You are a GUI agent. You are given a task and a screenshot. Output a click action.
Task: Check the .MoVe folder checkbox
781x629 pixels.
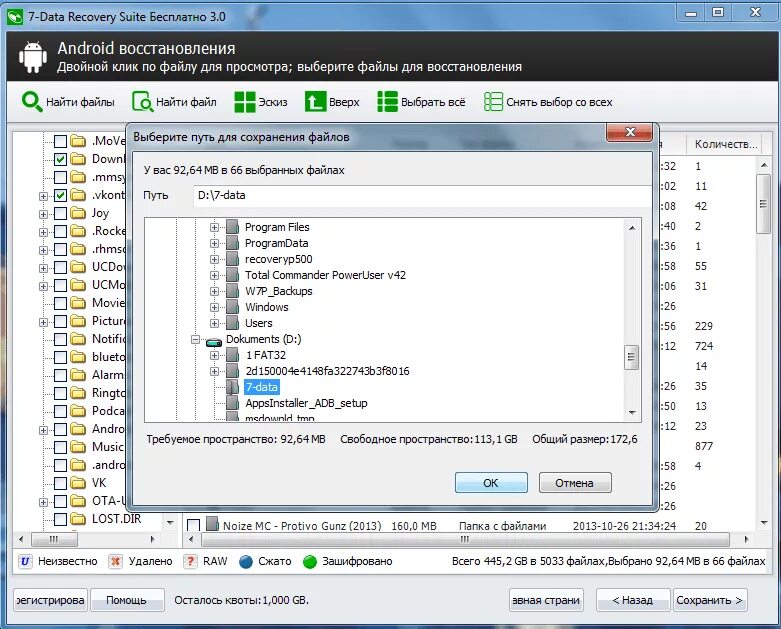[60, 141]
